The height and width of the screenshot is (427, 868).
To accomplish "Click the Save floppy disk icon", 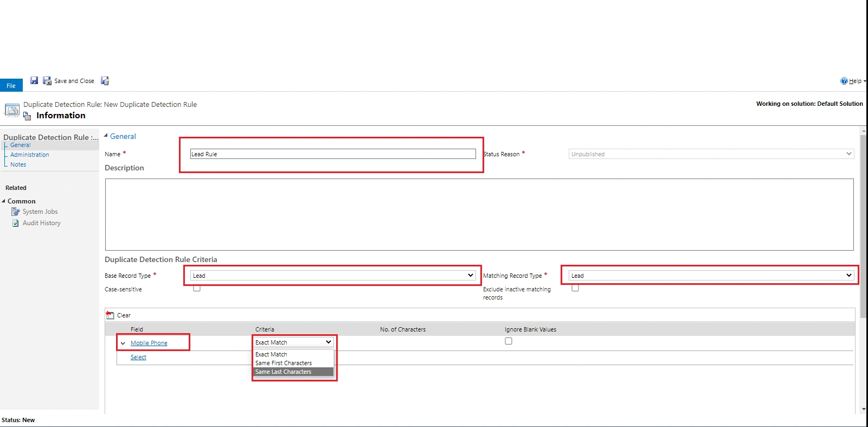I will pyautogui.click(x=34, y=80).
